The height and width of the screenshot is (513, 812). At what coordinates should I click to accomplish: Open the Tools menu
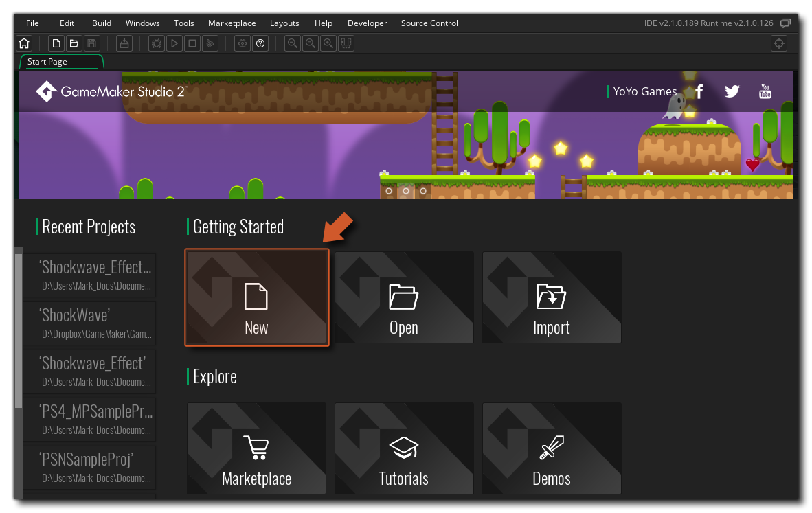pos(184,23)
